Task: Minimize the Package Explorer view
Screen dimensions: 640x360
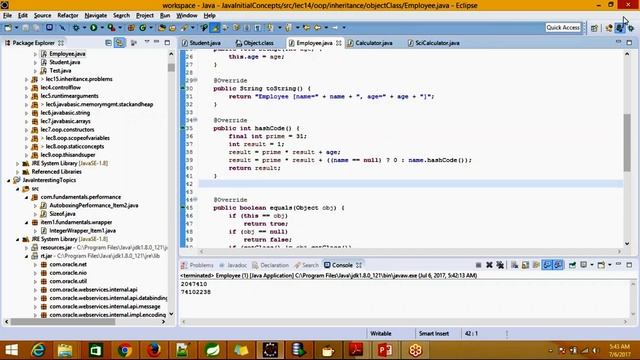Action: click(157, 42)
